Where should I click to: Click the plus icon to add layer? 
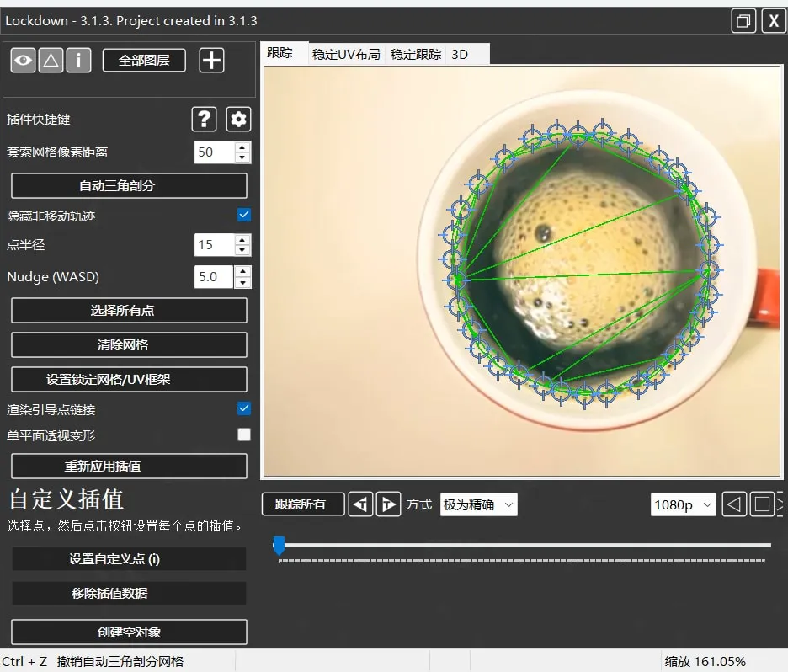tap(211, 61)
